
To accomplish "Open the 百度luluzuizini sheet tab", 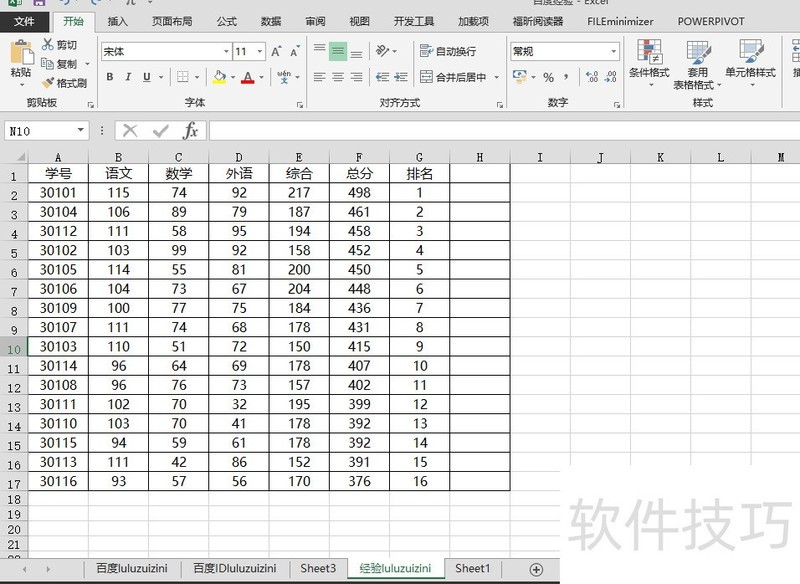I will pyautogui.click(x=132, y=568).
